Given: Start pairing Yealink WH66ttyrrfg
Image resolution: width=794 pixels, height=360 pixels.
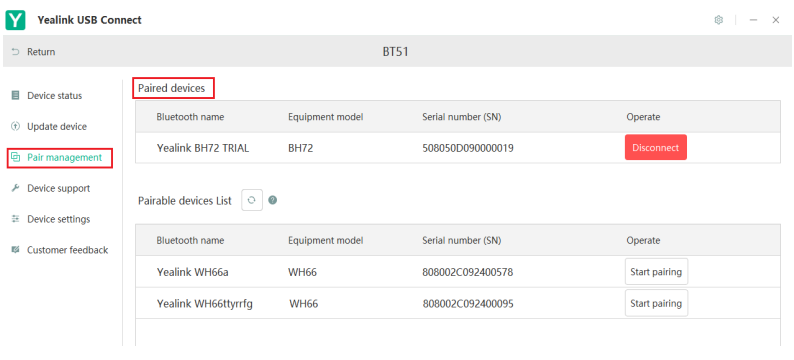Looking at the screenshot, I should [x=656, y=303].
